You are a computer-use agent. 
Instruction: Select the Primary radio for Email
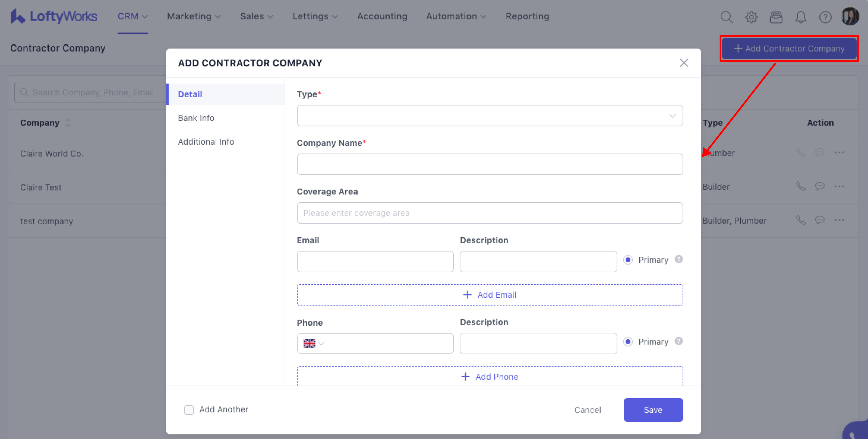(628, 260)
